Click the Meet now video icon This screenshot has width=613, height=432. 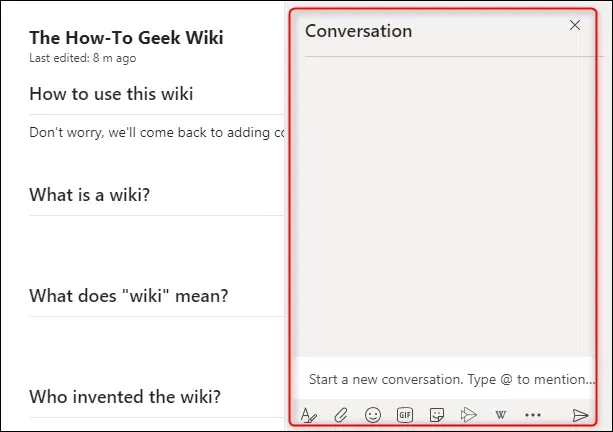pos(468,415)
